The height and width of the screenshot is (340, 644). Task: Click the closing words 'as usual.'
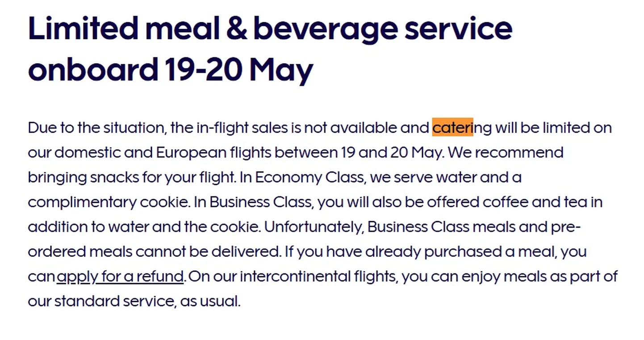210,302
